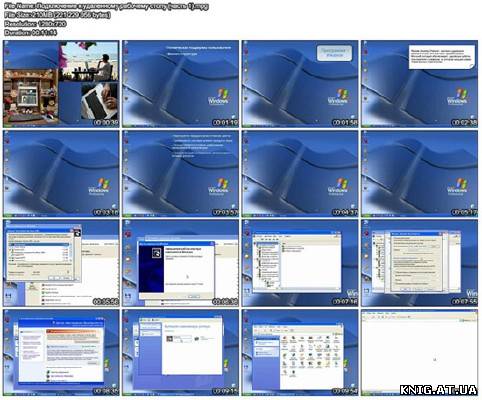Open the thumbnail stamped 00:07:16
482x400 pixels.
300,263
